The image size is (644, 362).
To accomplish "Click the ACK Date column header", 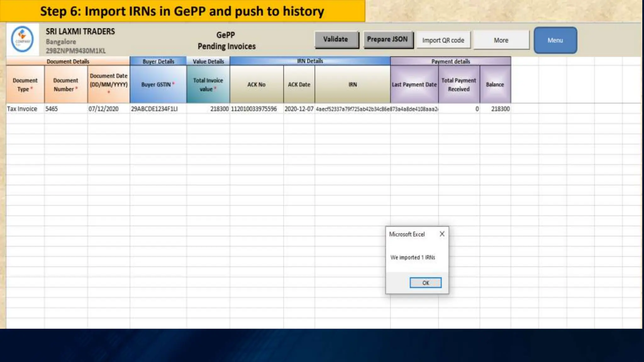I will (x=299, y=85).
